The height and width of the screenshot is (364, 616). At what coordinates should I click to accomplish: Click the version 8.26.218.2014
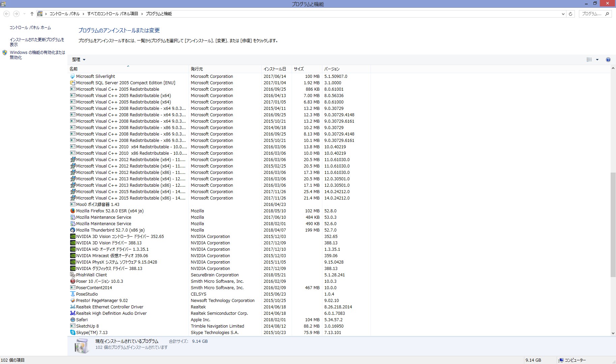point(338,307)
